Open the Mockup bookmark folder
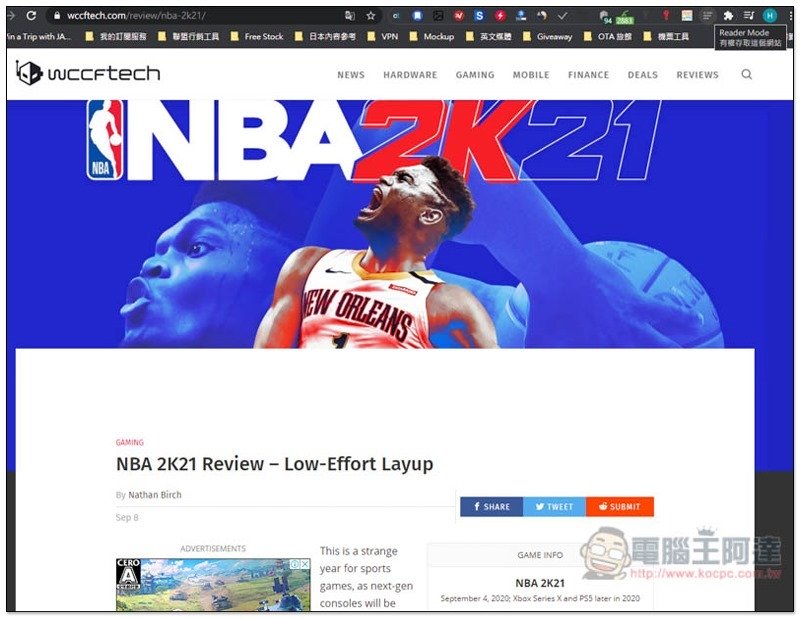The width and height of the screenshot is (800, 619). pos(432,37)
